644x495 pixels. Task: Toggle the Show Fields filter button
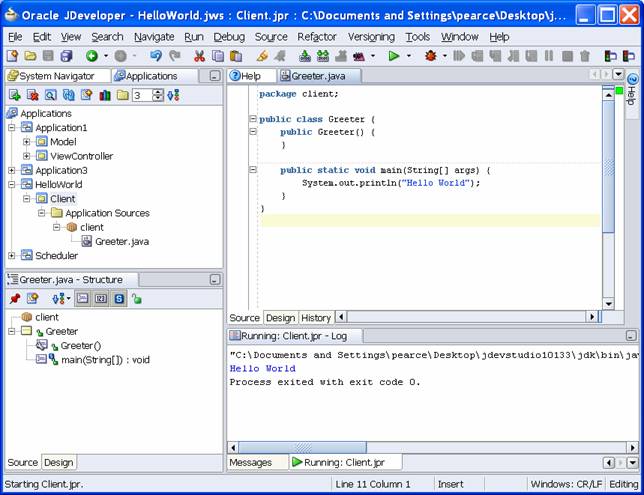[101, 299]
